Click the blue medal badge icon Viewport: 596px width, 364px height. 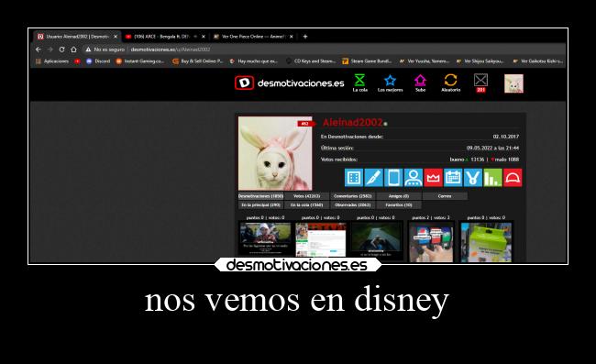click(x=473, y=178)
